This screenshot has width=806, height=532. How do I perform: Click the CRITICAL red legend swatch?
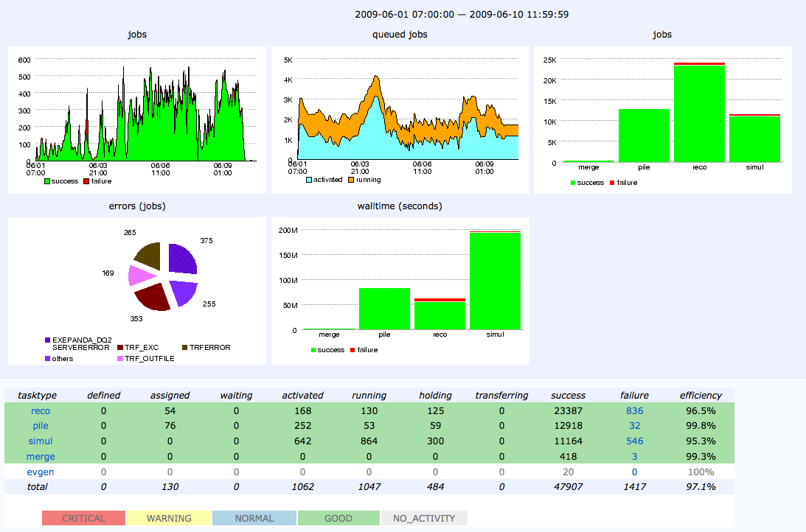84,518
